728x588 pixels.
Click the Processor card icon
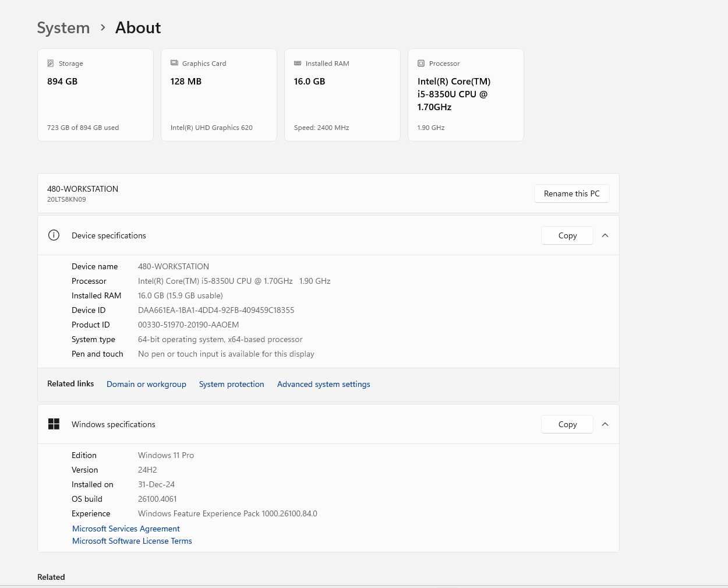421,63
